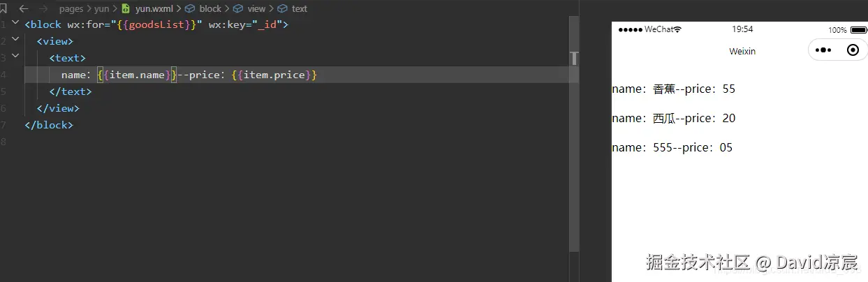Click the WeChat Wi-Fi signal icon
The image size is (868, 282).
(x=677, y=30)
